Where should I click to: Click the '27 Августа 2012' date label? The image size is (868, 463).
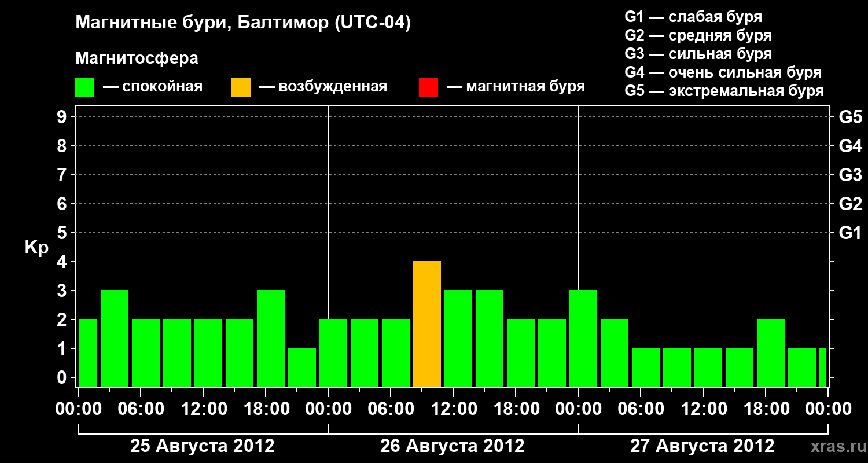tap(703, 446)
